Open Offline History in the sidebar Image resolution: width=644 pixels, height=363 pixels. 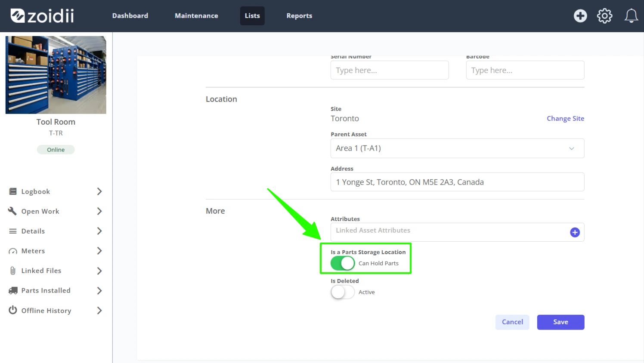click(46, 311)
